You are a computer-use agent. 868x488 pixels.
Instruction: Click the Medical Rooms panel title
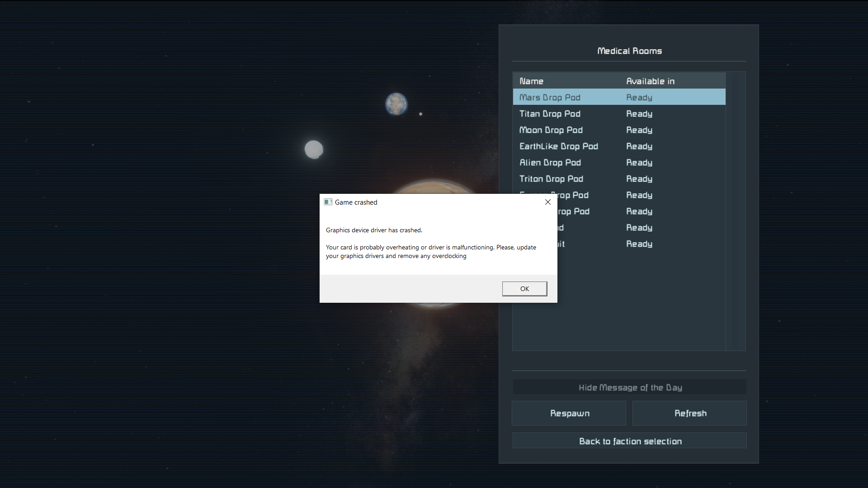[x=629, y=51]
